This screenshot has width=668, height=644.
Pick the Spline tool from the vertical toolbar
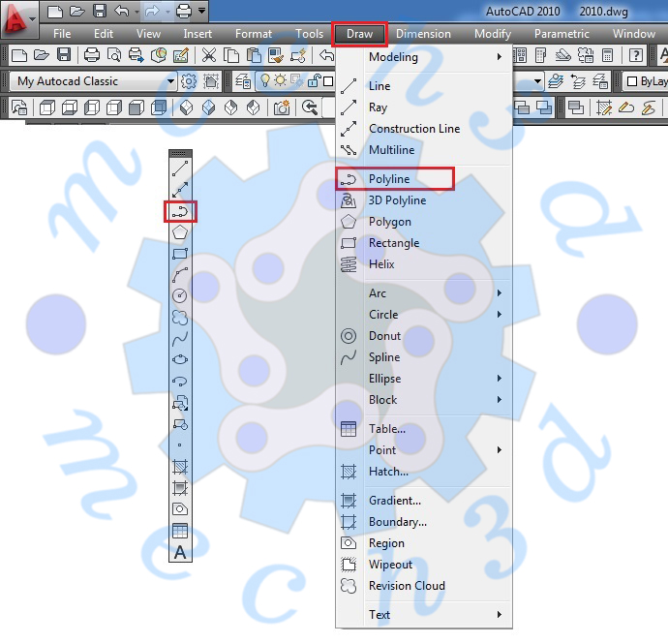180,339
